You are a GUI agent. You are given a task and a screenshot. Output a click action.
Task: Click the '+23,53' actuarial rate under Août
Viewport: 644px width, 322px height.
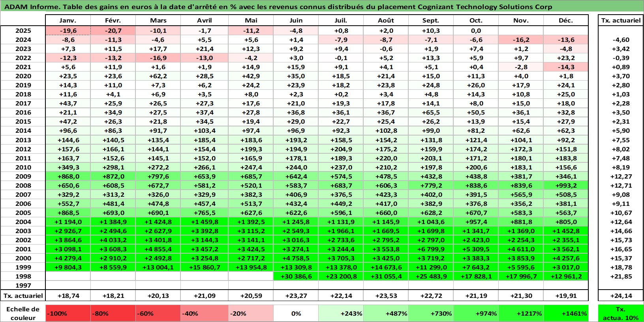[x=386, y=296]
